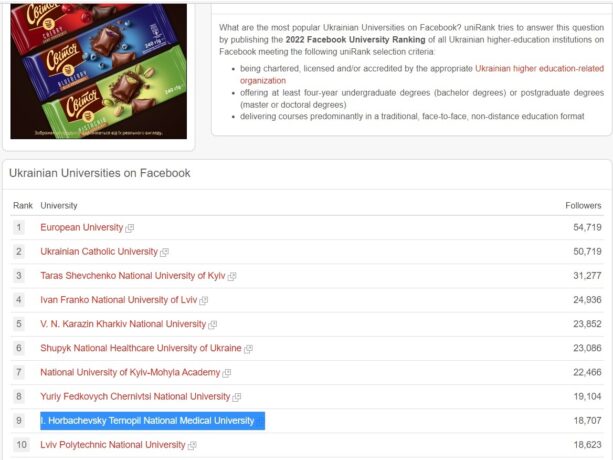Click the University column header
Screen dimensions: 613x460
pyautogui.click(x=59, y=205)
